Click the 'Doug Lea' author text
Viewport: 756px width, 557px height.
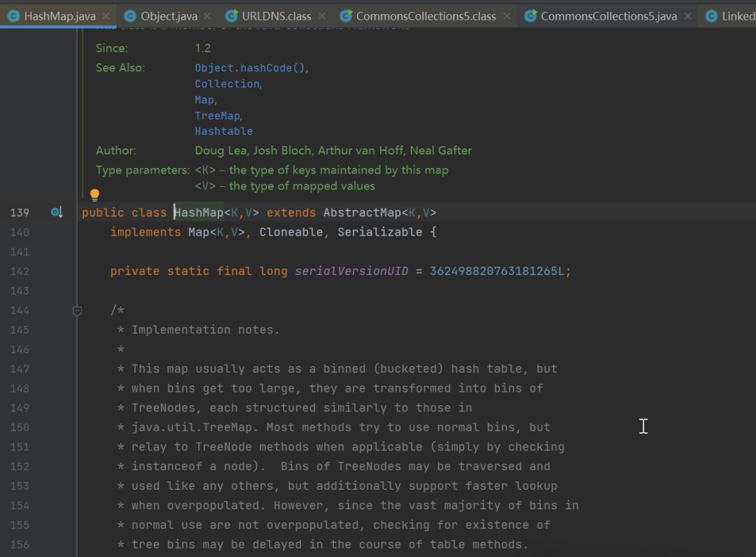[220, 150]
